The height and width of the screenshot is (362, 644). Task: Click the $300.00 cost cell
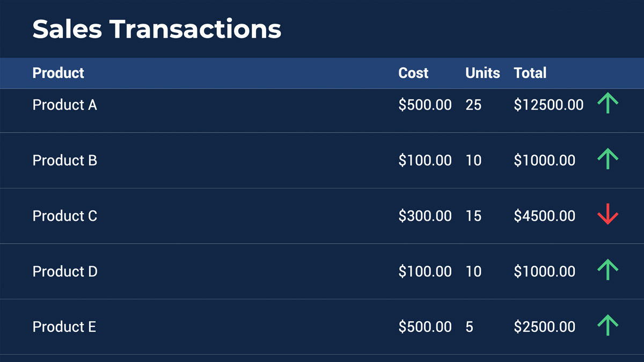425,216
